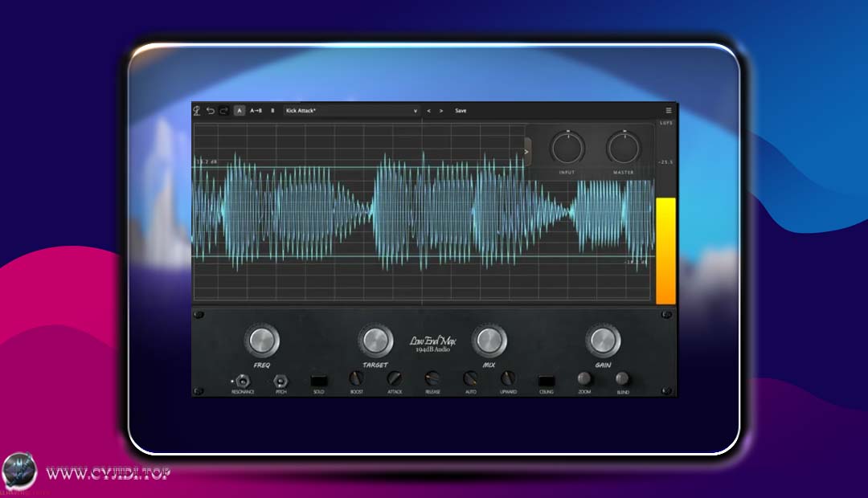Redo the last undone change
Image resolution: width=868 pixels, height=498 pixels.
coord(223,111)
